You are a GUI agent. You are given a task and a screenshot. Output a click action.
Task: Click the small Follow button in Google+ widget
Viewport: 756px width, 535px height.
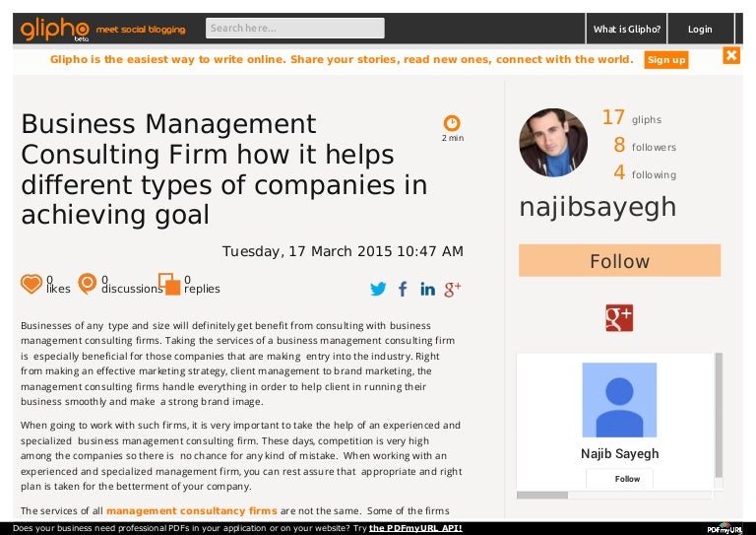[x=619, y=479]
